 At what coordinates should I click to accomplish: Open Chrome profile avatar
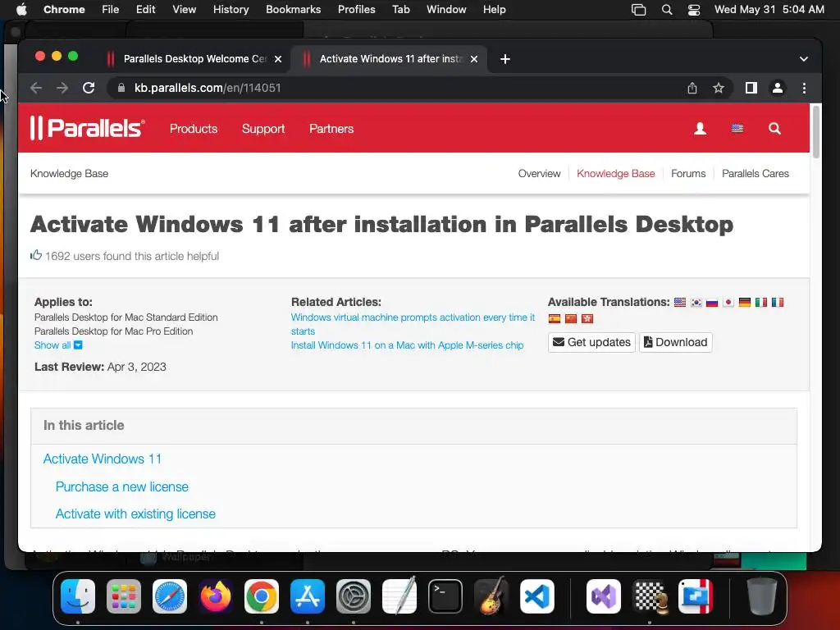[778, 88]
